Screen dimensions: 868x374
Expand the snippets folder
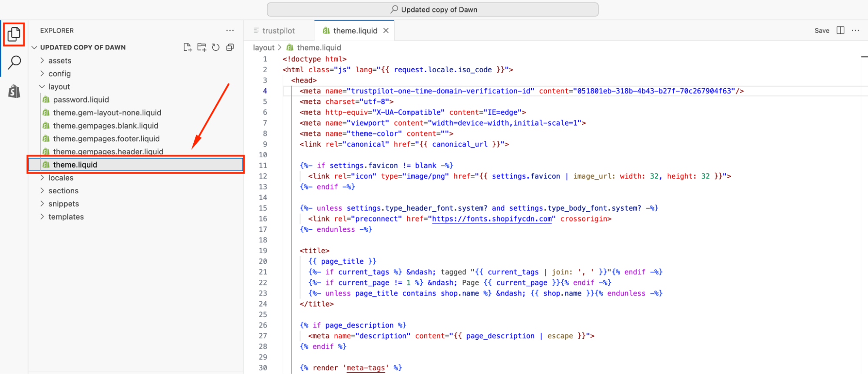[x=63, y=204]
